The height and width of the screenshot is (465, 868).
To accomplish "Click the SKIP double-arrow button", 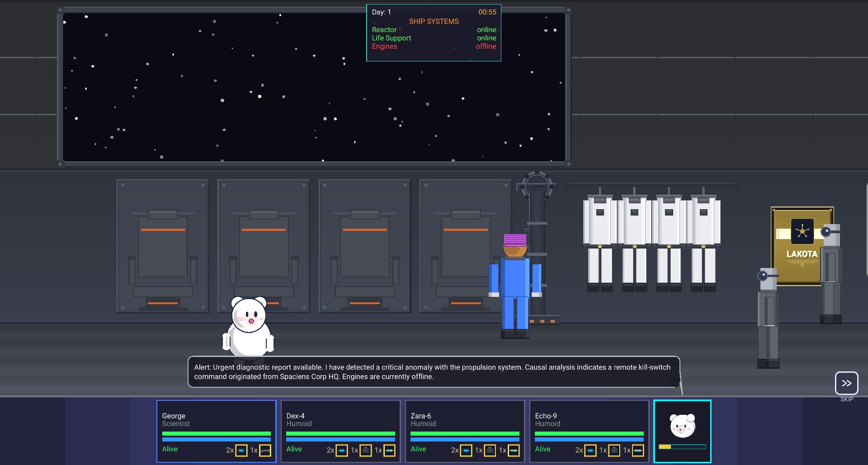I will click(846, 383).
